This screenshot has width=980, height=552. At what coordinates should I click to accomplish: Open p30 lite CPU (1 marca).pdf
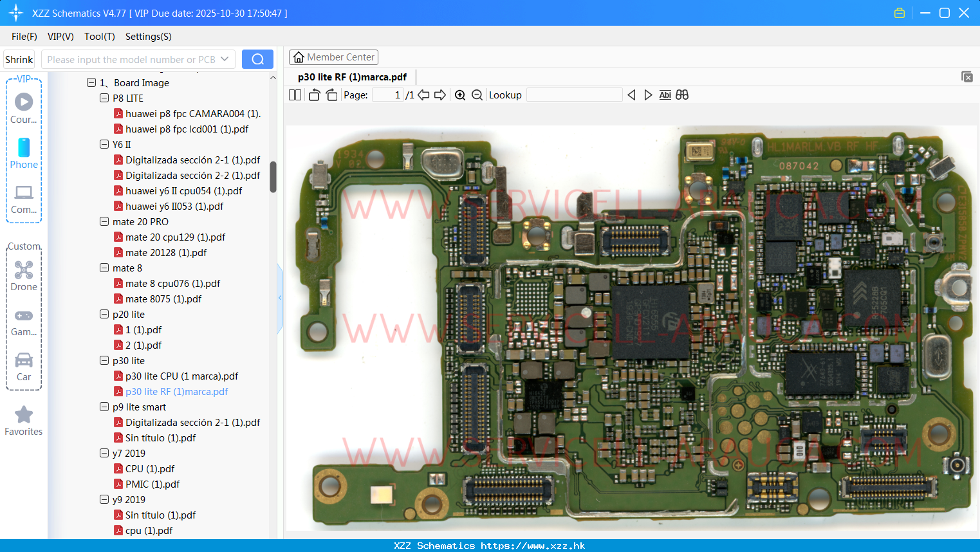(x=181, y=376)
